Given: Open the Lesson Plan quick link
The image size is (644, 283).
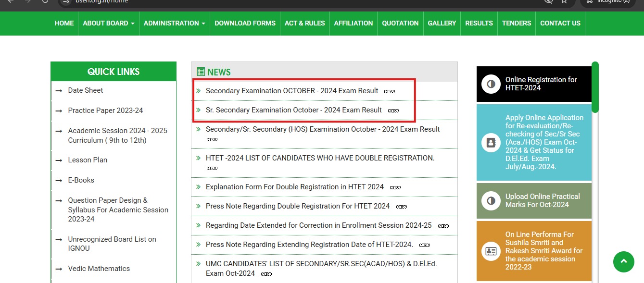Looking at the screenshot, I should [x=87, y=160].
